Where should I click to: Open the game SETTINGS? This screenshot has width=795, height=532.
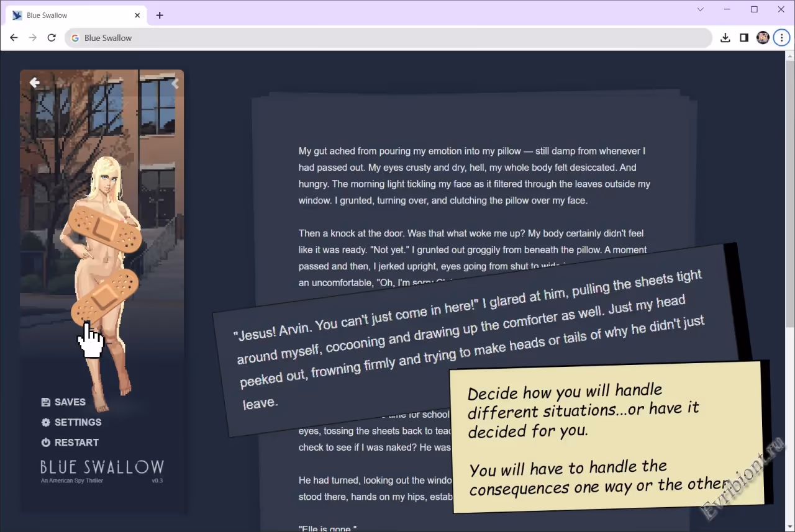coord(78,422)
